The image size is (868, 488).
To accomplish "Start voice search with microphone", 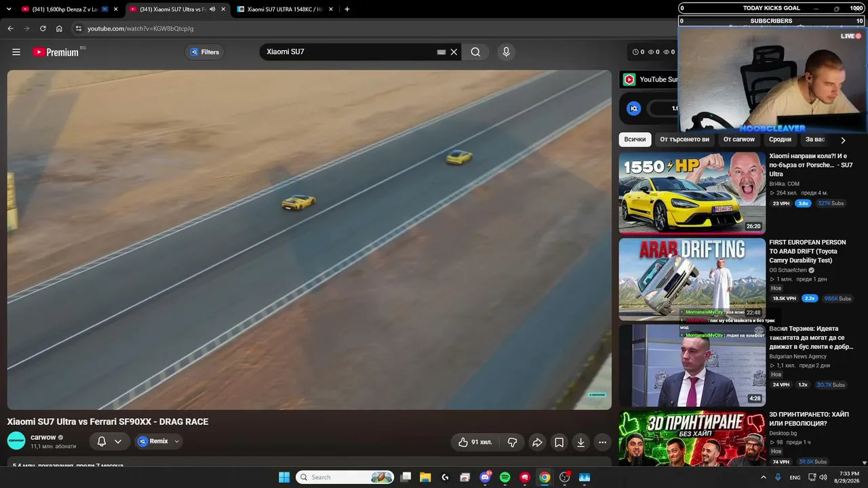I will tap(505, 52).
